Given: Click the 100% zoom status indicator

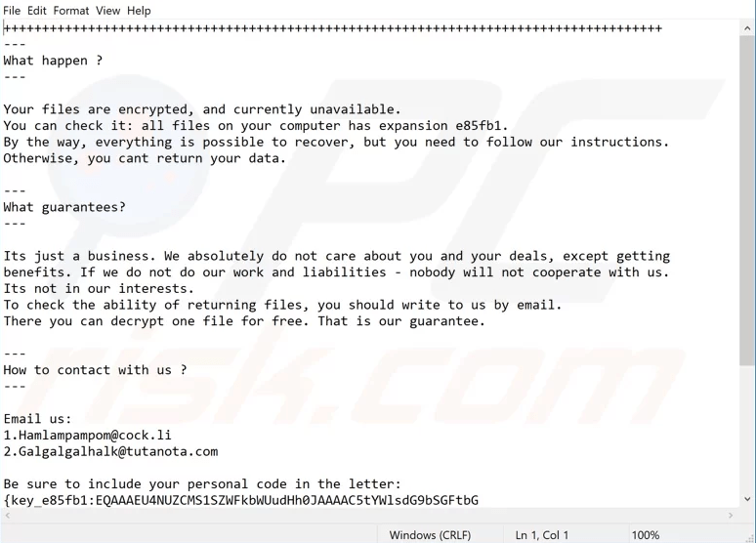Looking at the screenshot, I should click(645, 535).
